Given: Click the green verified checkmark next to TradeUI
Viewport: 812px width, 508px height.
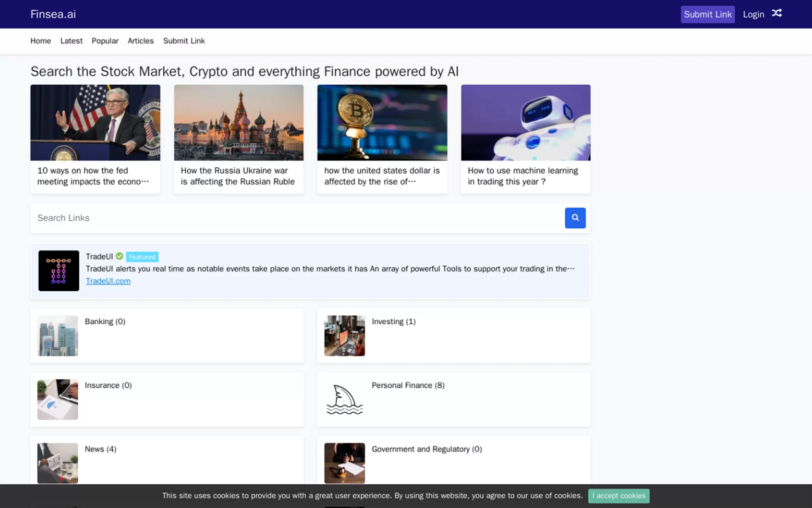Looking at the screenshot, I should 119,256.
